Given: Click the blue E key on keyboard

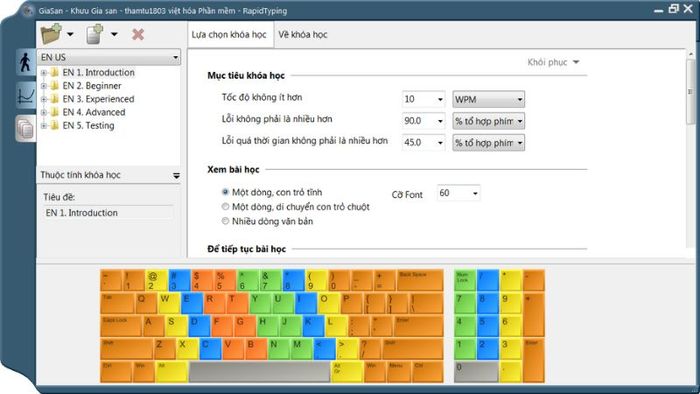Looking at the screenshot, I should pyautogui.click(x=192, y=303).
